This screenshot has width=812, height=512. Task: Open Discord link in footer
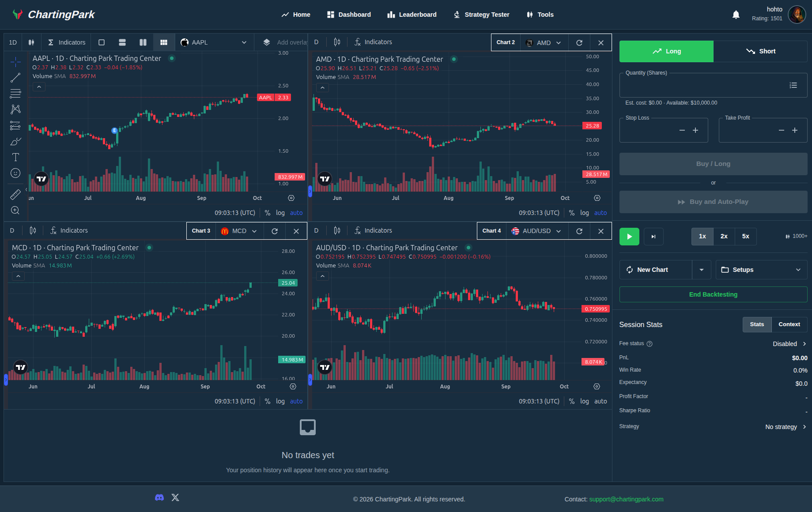(159, 497)
